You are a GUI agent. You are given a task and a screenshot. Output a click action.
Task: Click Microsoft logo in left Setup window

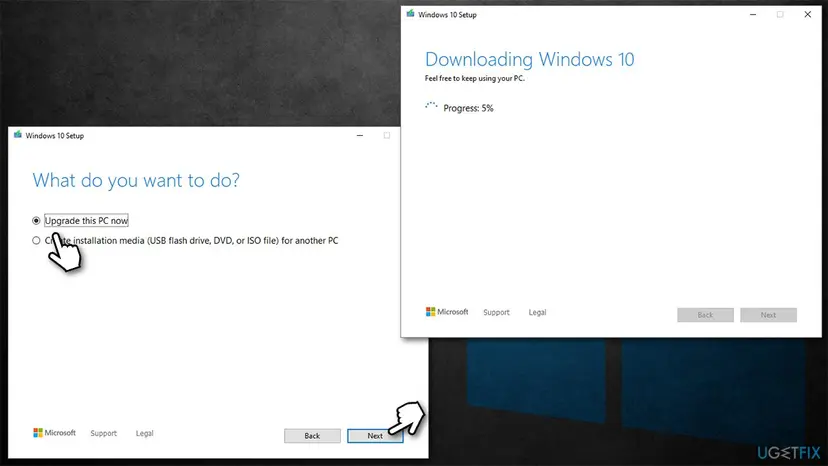tap(54, 433)
